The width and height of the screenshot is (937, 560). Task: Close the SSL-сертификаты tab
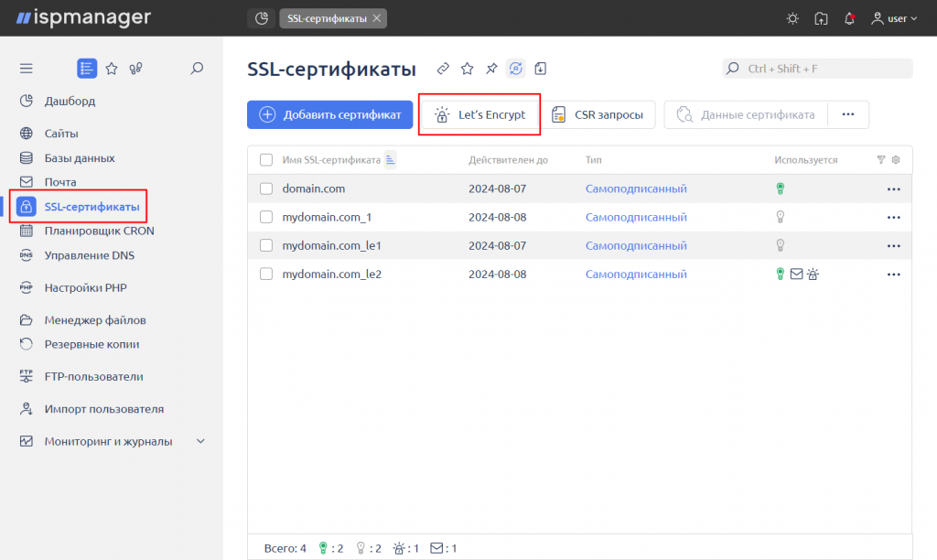tap(377, 18)
